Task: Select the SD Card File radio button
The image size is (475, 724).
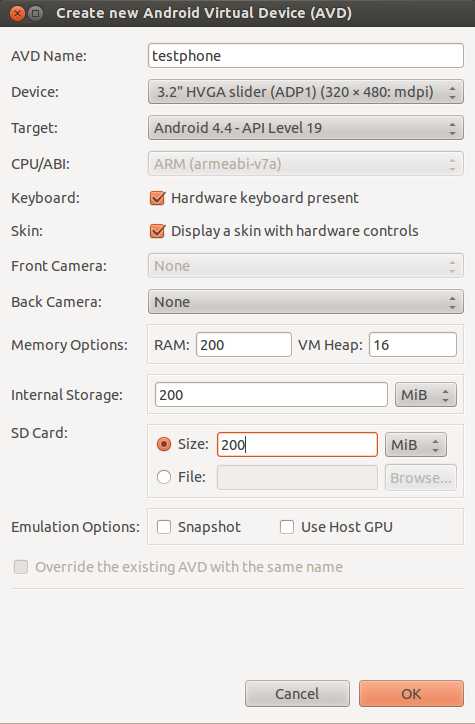Action: coord(164,477)
